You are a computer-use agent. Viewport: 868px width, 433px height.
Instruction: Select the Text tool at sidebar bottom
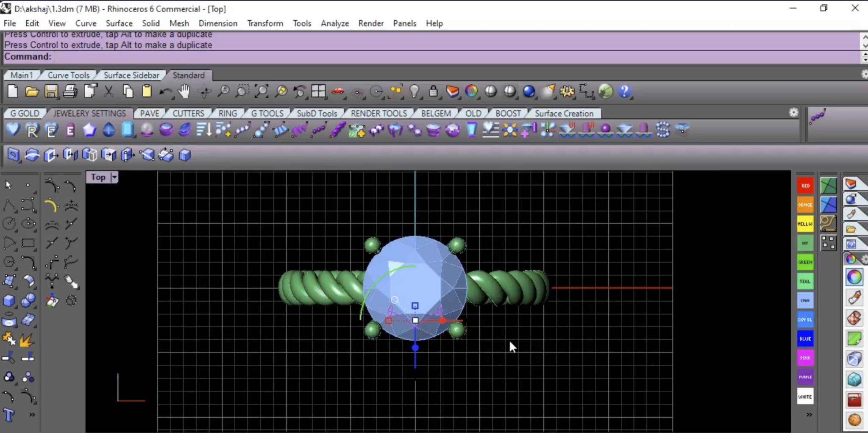tap(8, 415)
